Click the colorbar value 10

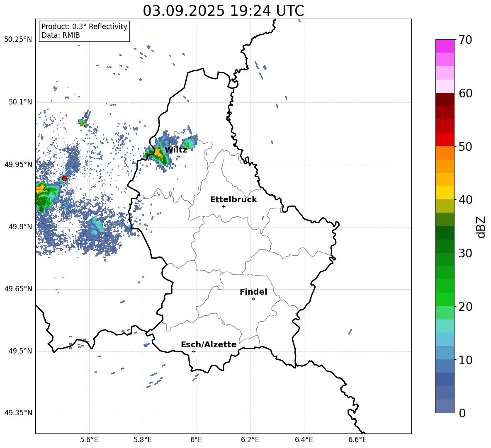point(465,360)
